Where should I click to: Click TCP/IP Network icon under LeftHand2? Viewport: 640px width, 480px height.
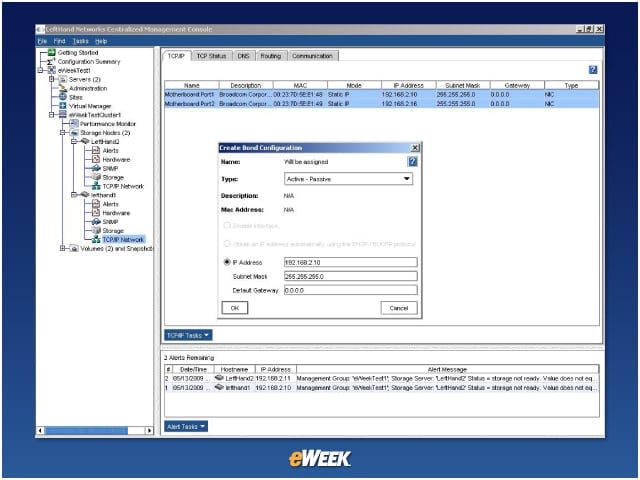tap(96, 186)
